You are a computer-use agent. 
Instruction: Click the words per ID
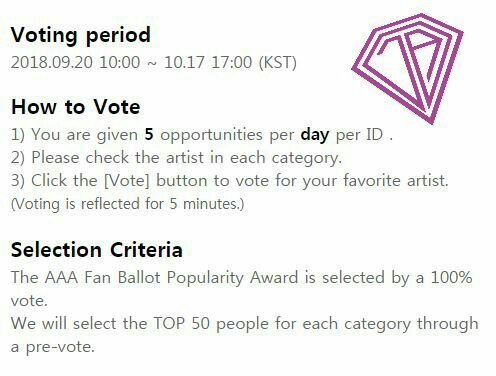359,135
